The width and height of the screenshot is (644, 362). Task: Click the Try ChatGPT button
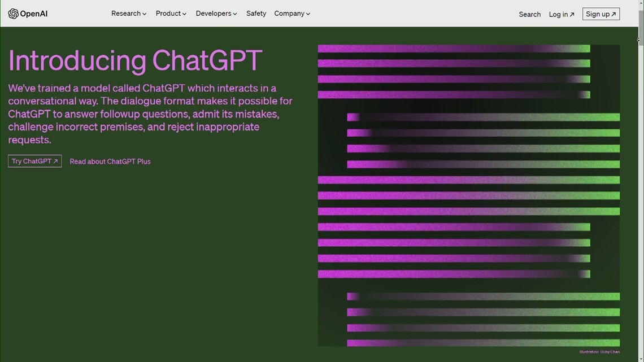click(x=35, y=162)
